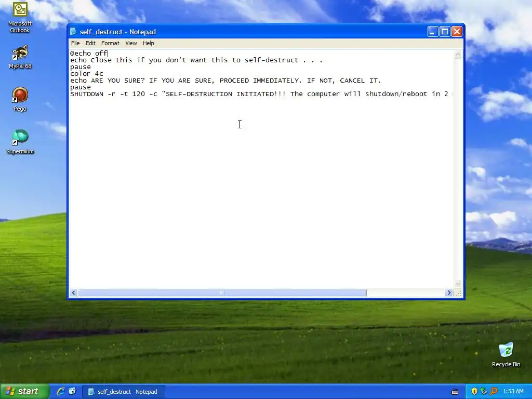Viewport: 532px width, 399px height.
Task: Select the MyPal 68 desktop shortcut
Action: 20,57
